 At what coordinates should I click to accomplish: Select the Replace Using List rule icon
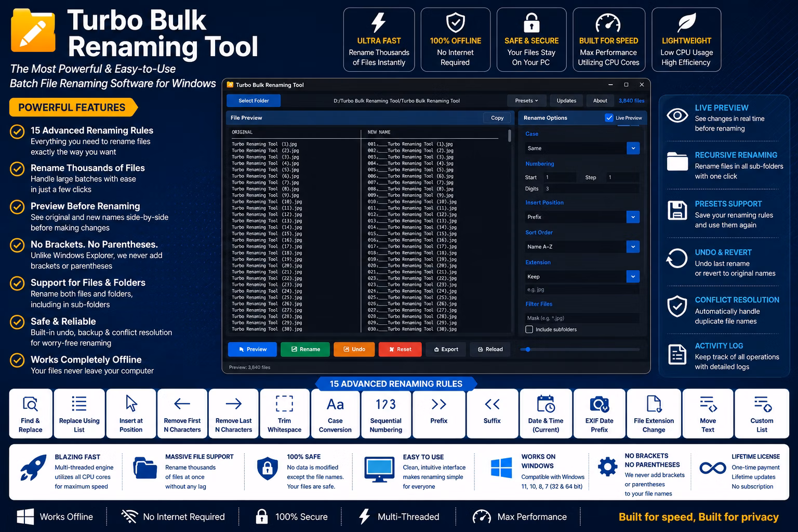click(79, 404)
